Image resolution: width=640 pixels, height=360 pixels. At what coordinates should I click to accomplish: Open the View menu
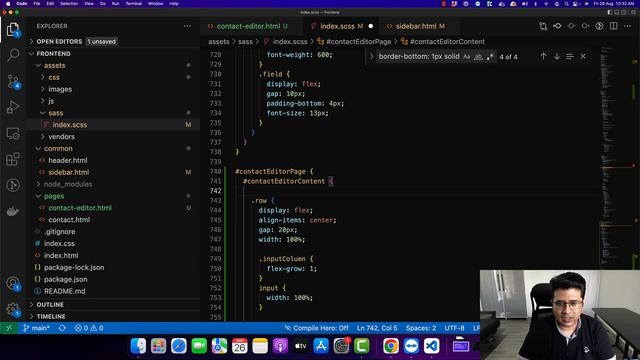(88, 4)
